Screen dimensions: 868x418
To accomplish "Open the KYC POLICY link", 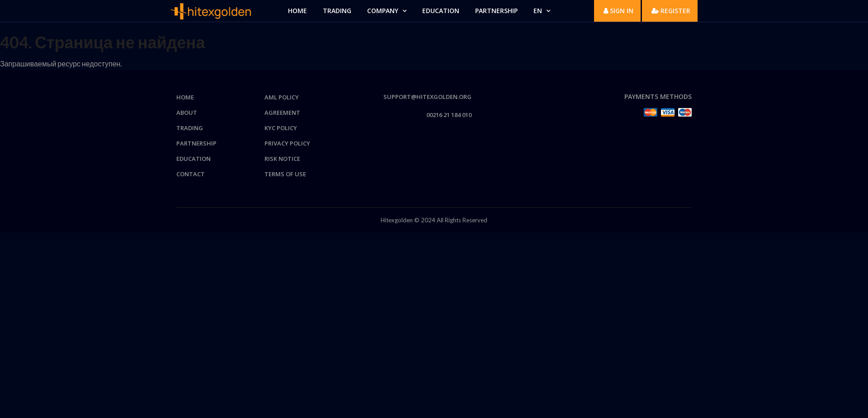I will coord(280,128).
